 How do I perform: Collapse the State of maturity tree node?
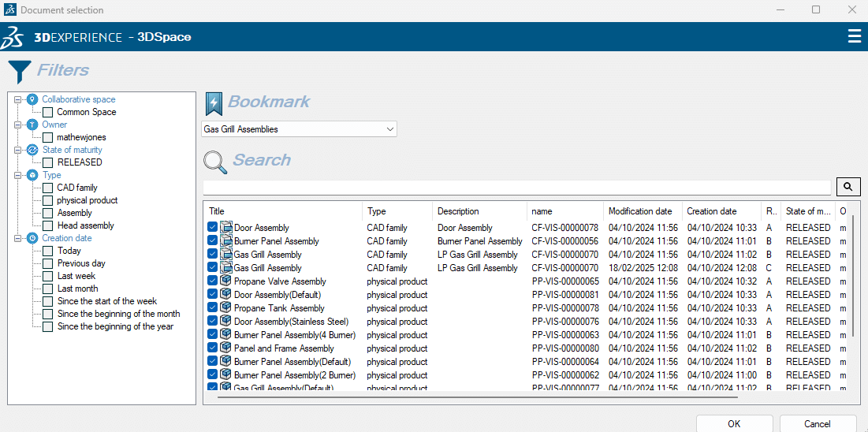(x=17, y=150)
